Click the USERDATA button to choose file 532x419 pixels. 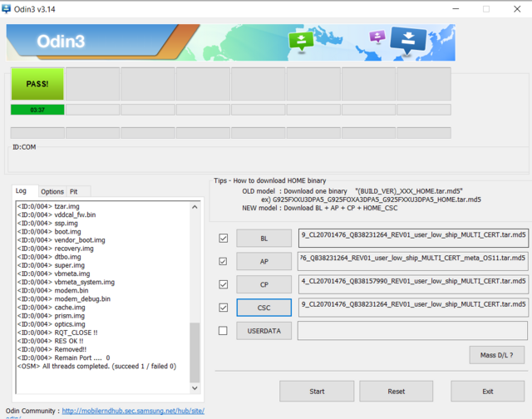[264, 330]
